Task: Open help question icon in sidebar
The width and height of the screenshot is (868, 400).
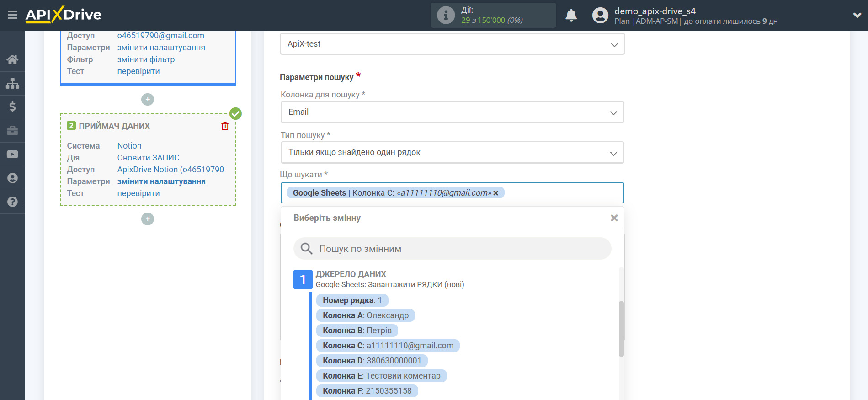Action: (x=12, y=202)
